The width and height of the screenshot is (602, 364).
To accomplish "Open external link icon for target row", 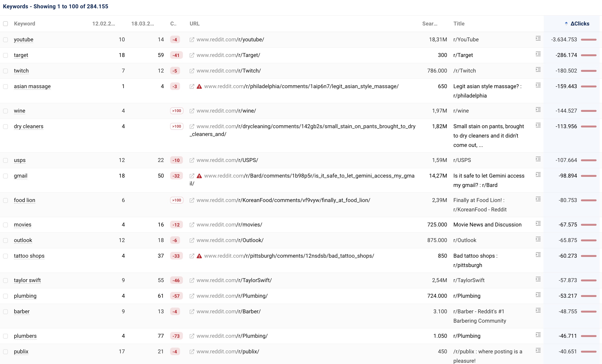I will click(192, 55).
